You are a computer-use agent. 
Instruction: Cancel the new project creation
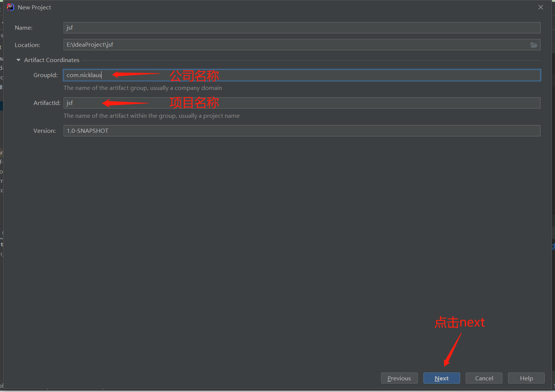pos(484,378)
